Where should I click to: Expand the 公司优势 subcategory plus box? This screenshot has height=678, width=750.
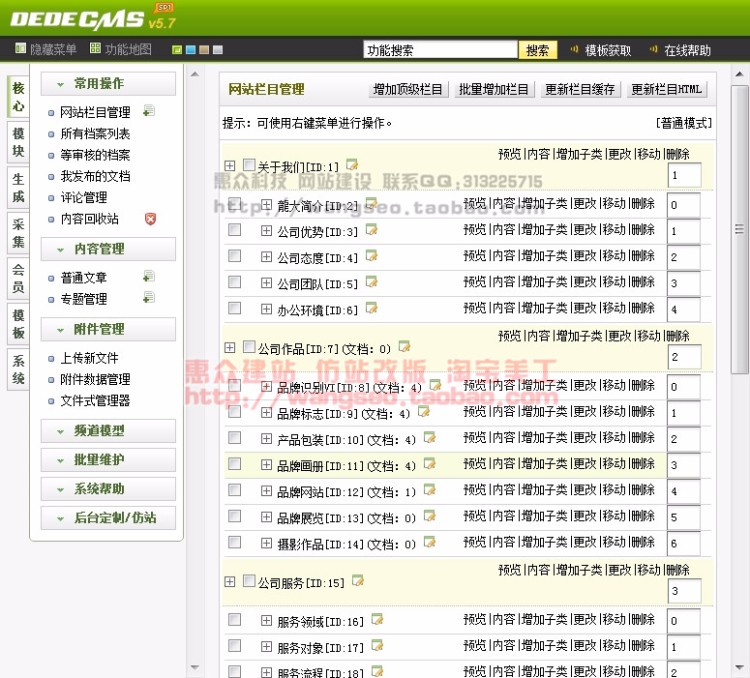coord(266,231)
